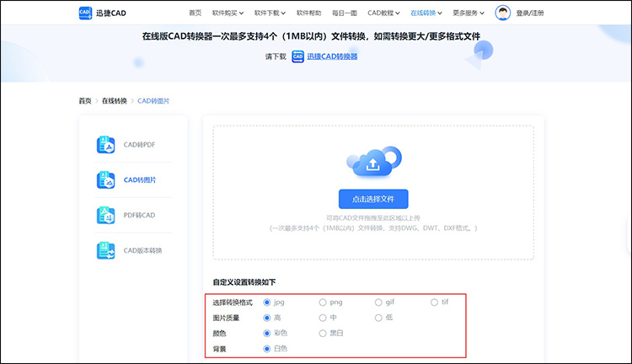Click the cloud upload icon
This screenshot has height=364, width=632.
373,162
